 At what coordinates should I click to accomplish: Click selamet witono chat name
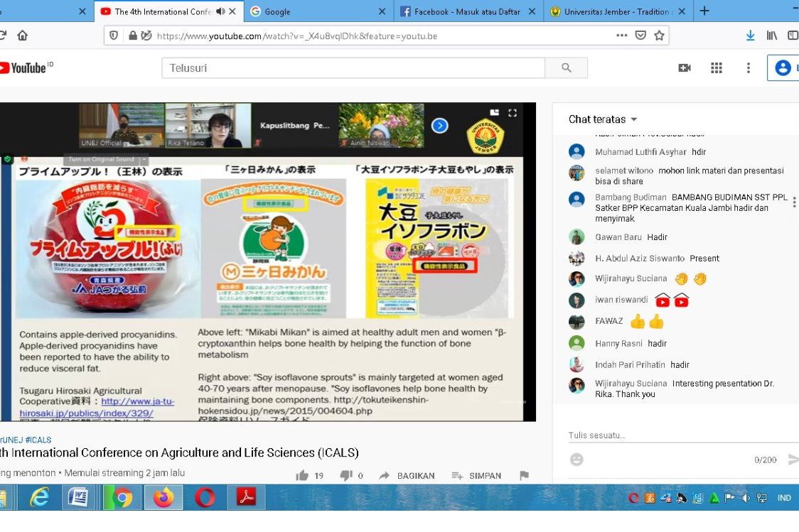click(x=623, y=170)
